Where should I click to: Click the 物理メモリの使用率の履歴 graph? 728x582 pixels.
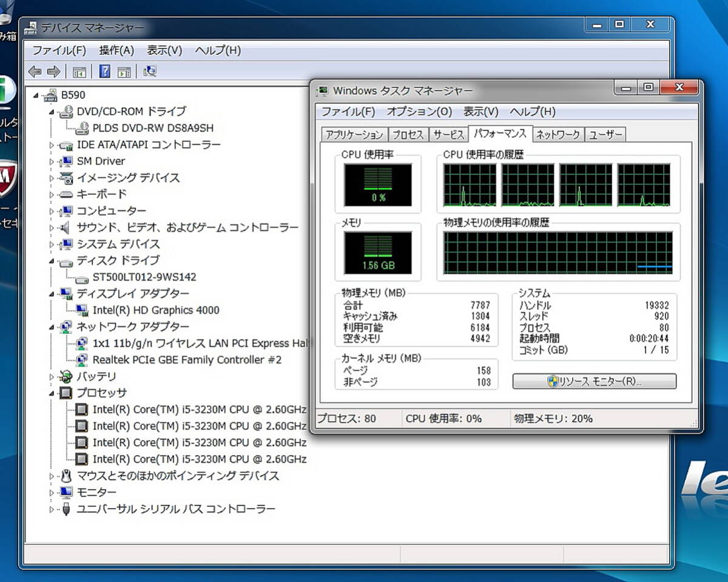pos(558,253)
